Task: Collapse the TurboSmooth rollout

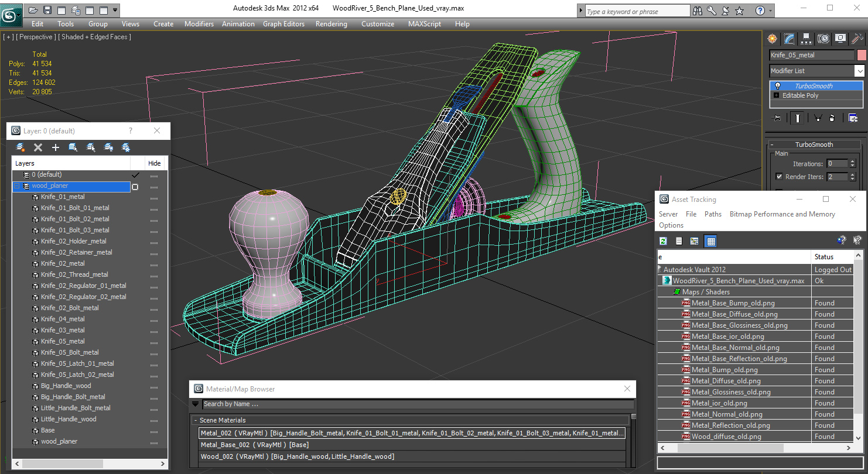Action: click(x=772, y=145)
